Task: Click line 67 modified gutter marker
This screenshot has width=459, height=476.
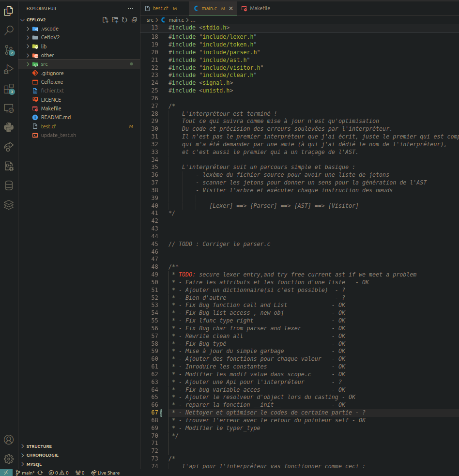Action: (x=161, y=413)
